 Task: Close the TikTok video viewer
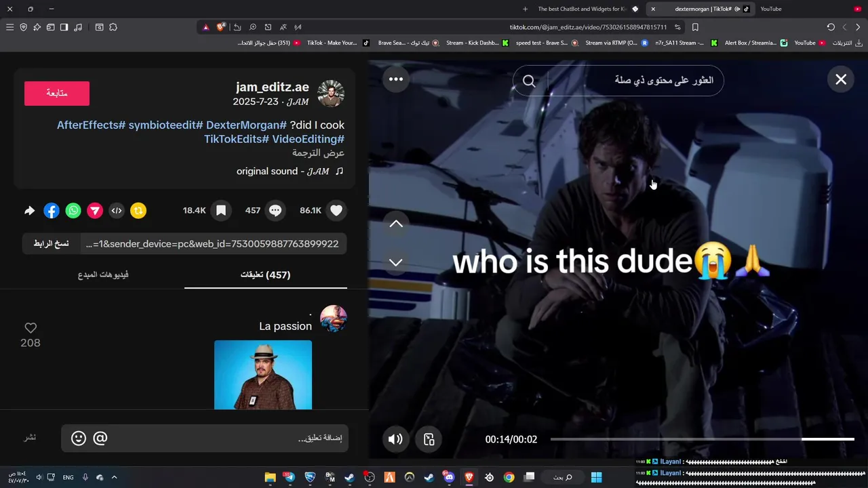[x=841, y=79]
